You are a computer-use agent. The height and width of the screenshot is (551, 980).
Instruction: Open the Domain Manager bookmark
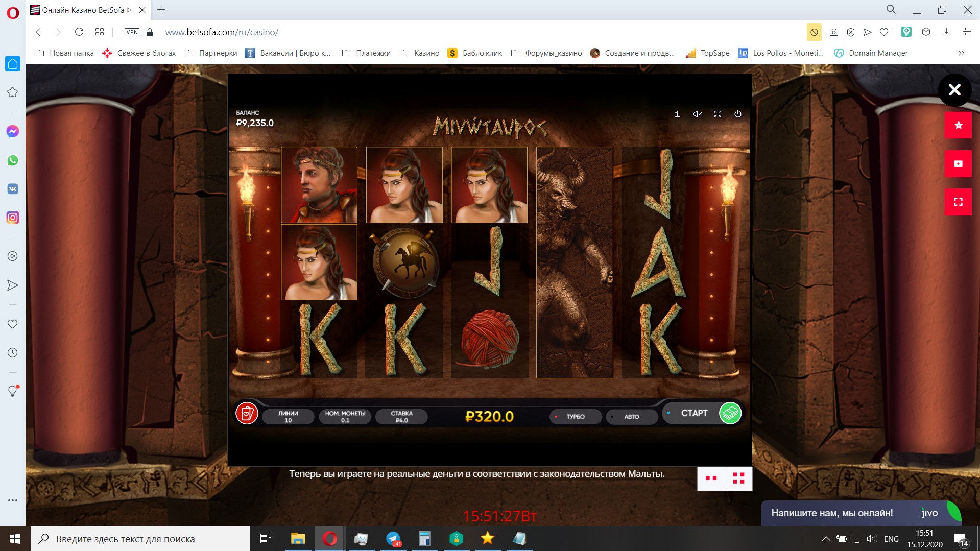coord(871,53)
